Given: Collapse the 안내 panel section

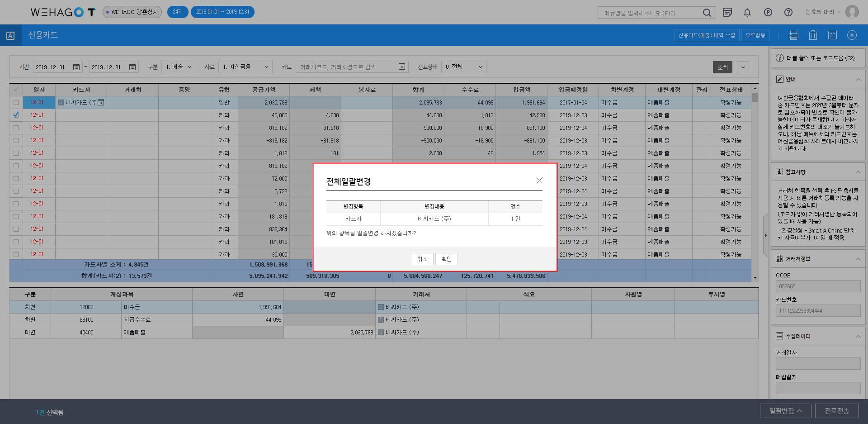Looking at the screenshot, I should click(858, 80).
